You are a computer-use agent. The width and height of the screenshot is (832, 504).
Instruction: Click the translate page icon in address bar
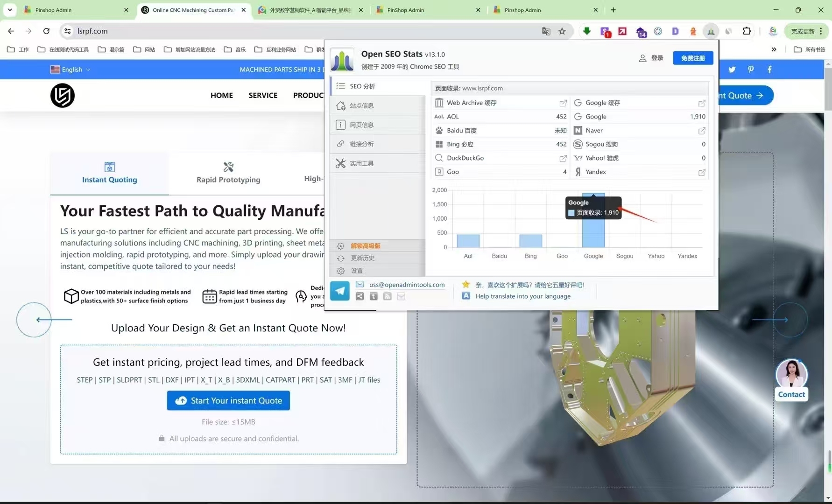coord(546,31)
